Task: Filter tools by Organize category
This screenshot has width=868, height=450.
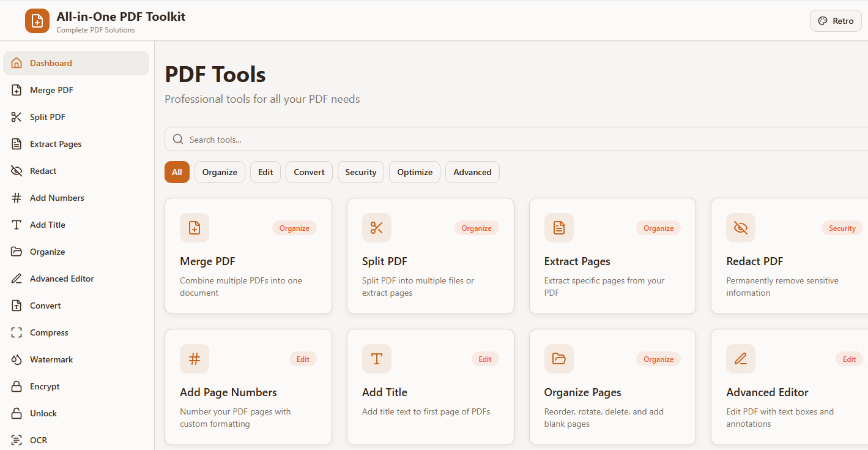Action: click(220, 172)
